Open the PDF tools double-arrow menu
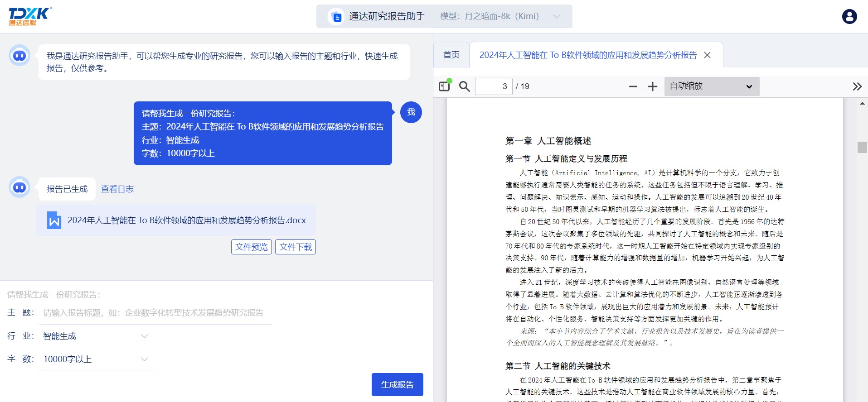The width and height of the screenshot is (868, 402). (857, 86)
